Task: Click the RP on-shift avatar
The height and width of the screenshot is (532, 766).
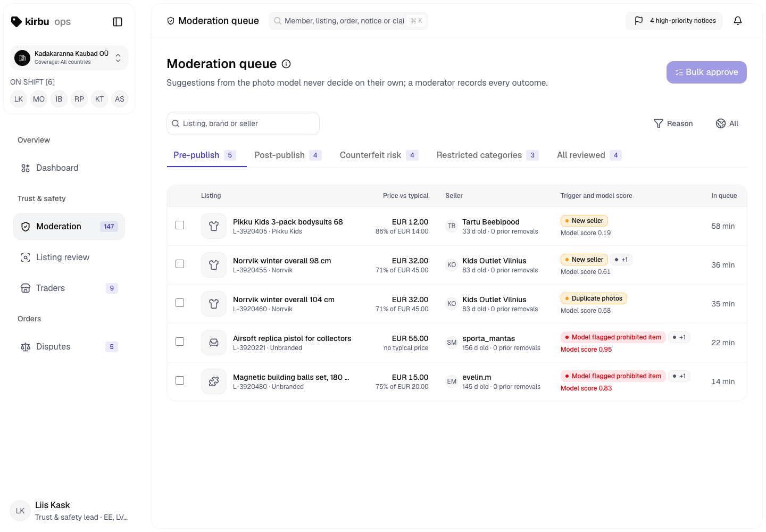Action: 79,99
